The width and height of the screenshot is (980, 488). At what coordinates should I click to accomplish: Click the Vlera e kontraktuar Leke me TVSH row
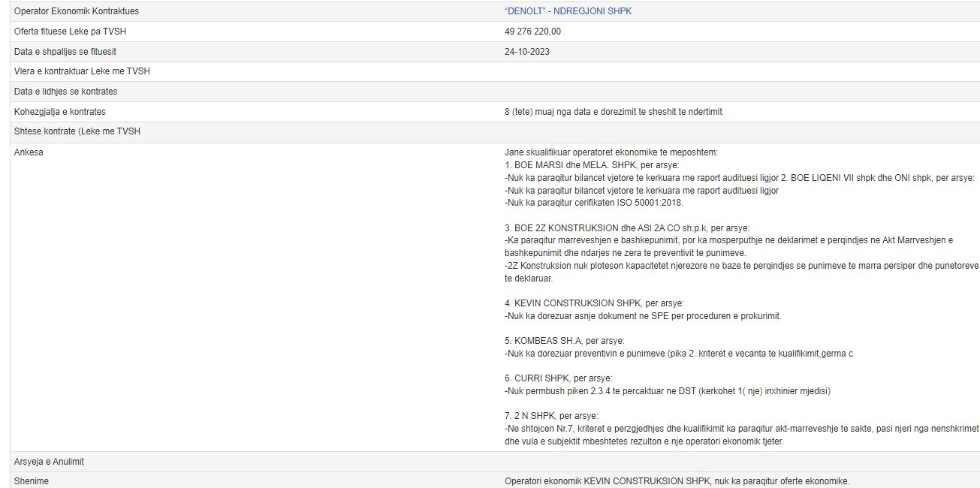tap(82, 71)
